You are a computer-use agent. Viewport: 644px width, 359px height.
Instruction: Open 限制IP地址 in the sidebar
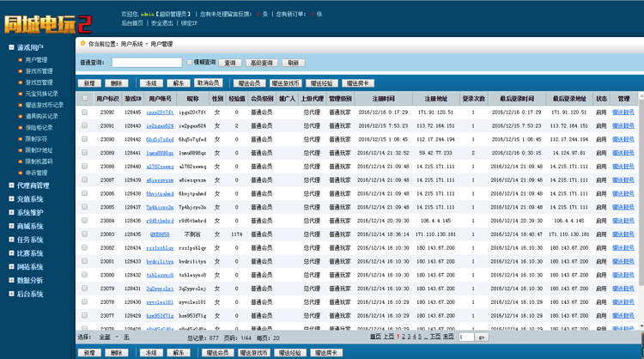(x=39, y=149)
